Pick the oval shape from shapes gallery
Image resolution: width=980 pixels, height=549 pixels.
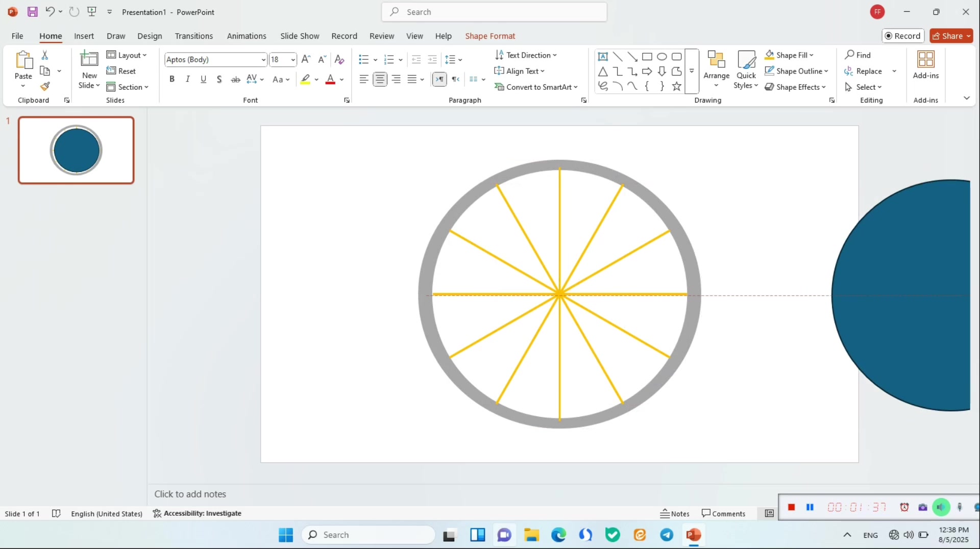coord(662,57)
